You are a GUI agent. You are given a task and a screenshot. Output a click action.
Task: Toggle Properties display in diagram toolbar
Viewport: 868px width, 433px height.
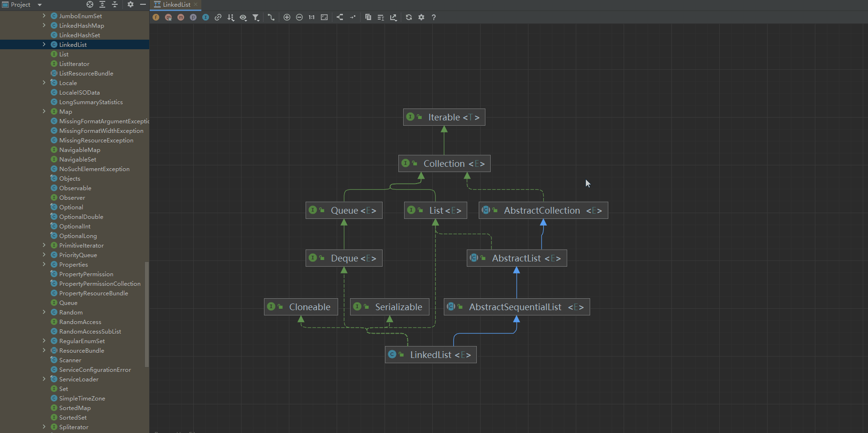(x=193, y=17)
